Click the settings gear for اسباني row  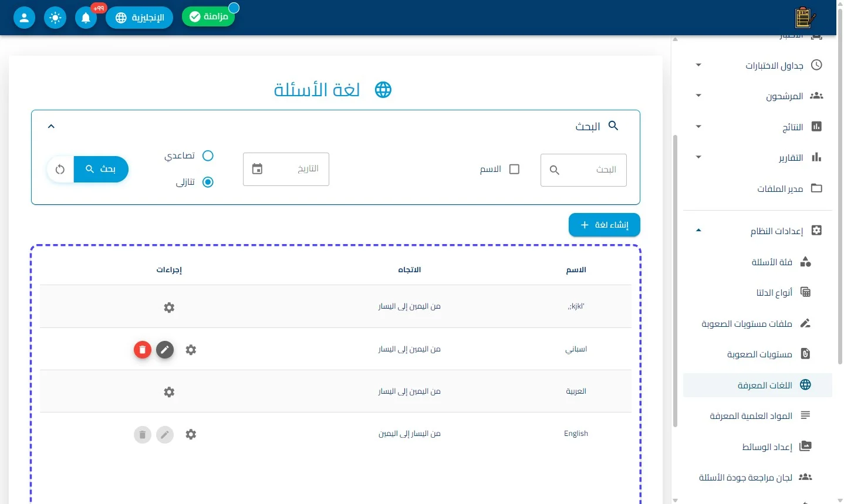tap(191, 350)
